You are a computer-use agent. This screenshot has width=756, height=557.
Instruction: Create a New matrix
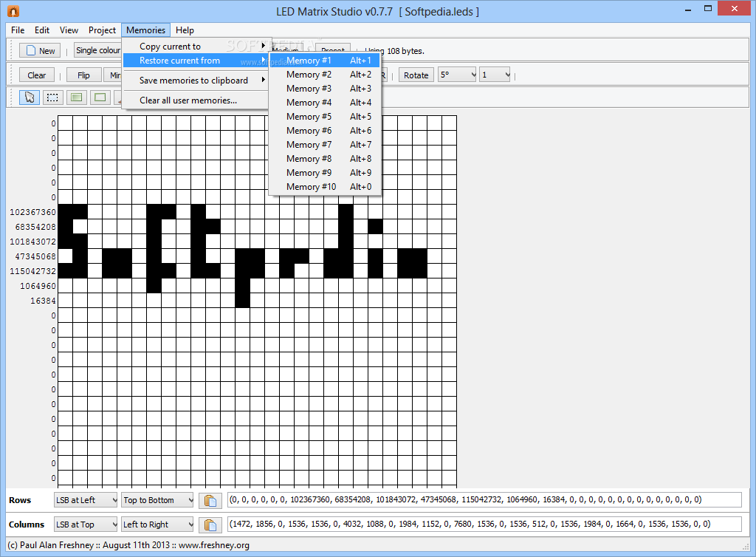pos(41,51)
